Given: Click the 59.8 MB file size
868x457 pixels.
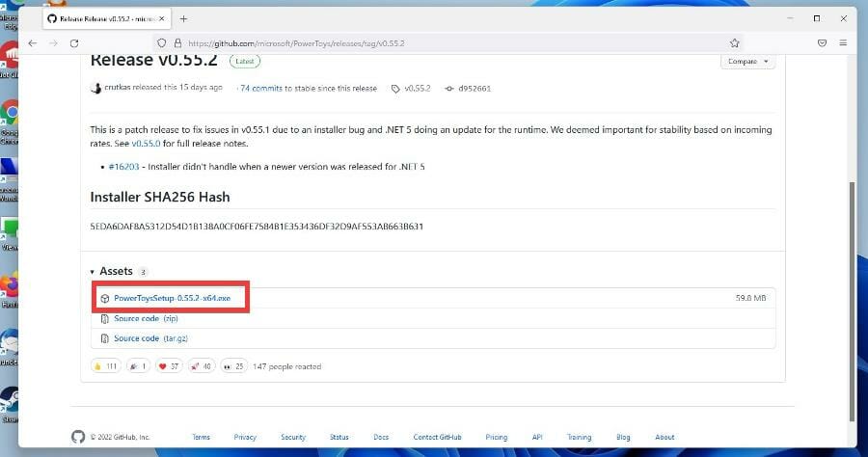Looking at the screenshot, I should tap(750, 298).
